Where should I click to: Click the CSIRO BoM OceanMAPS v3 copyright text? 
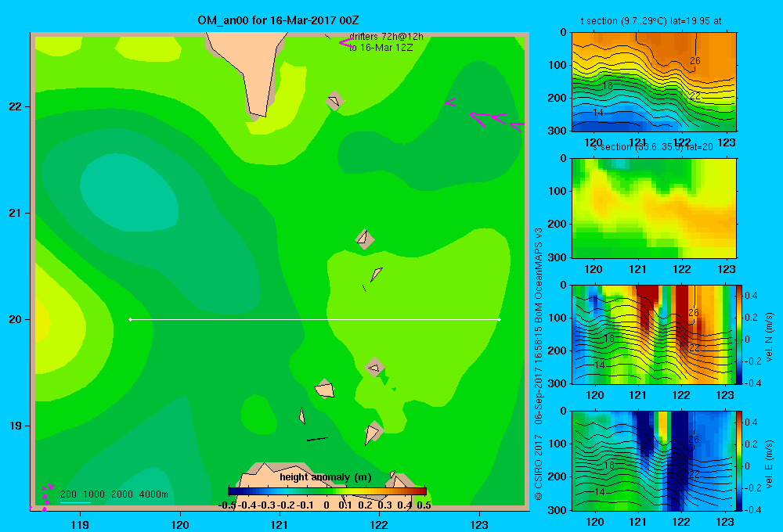click(x=539, y=364)
